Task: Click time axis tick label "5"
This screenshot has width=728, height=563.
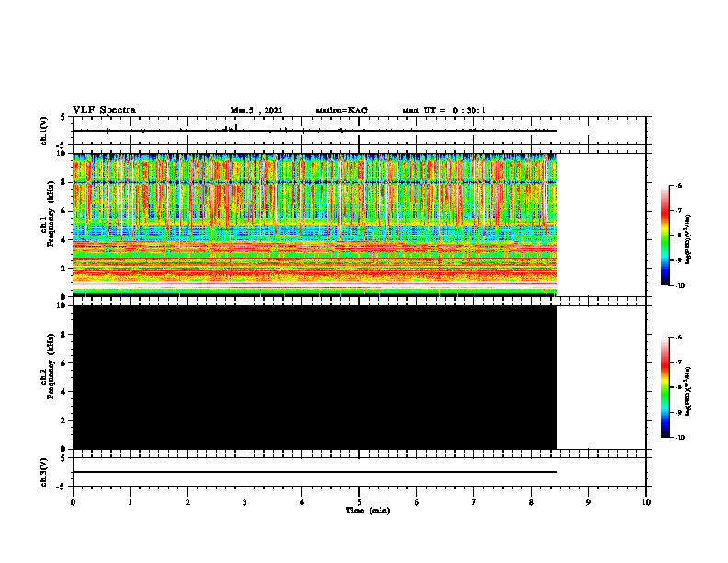Action: 359,502
